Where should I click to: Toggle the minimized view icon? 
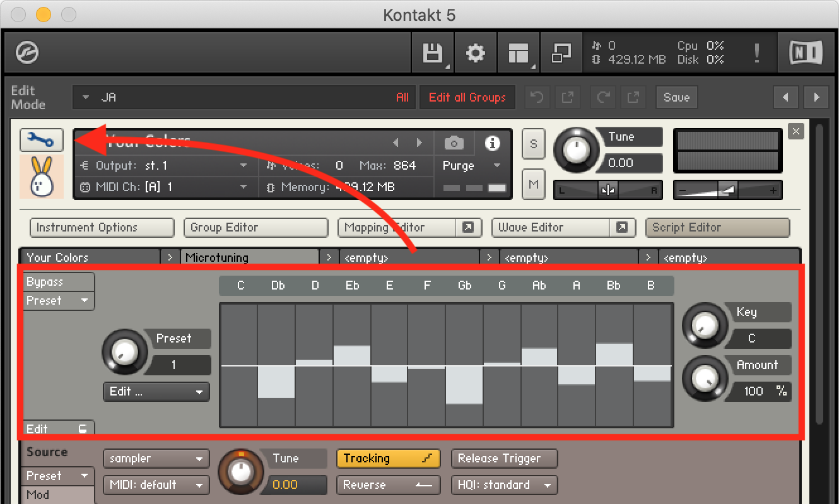pos(561,53)
